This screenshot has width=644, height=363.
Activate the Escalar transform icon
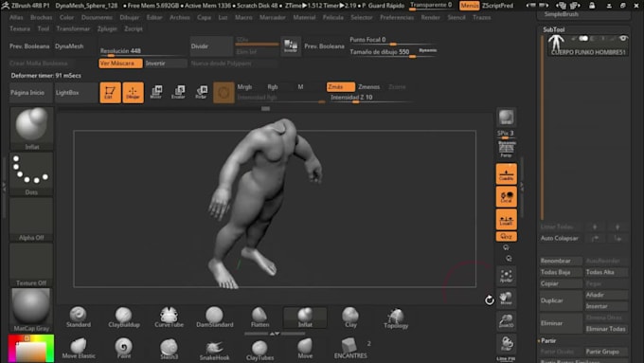coord(178,92)
